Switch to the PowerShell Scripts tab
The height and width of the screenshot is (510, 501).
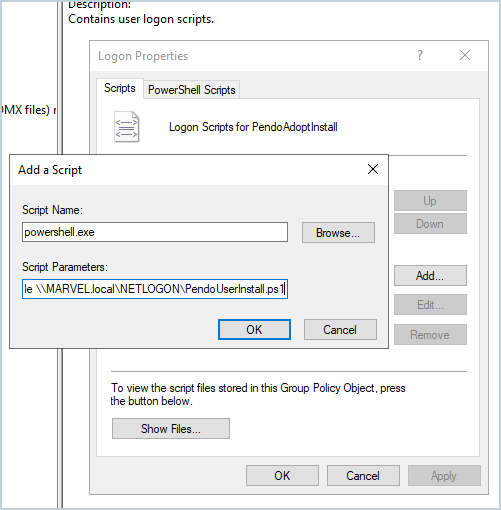[x=192, y=90]
